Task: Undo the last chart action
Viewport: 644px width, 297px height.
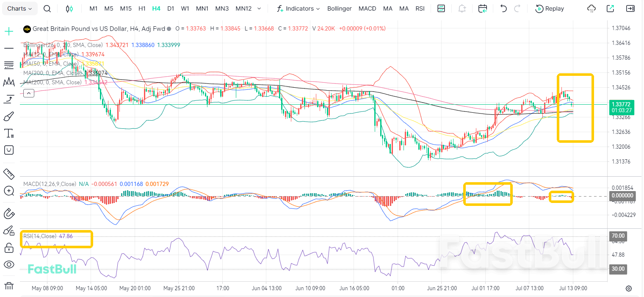Action: (x=503, y=8)
